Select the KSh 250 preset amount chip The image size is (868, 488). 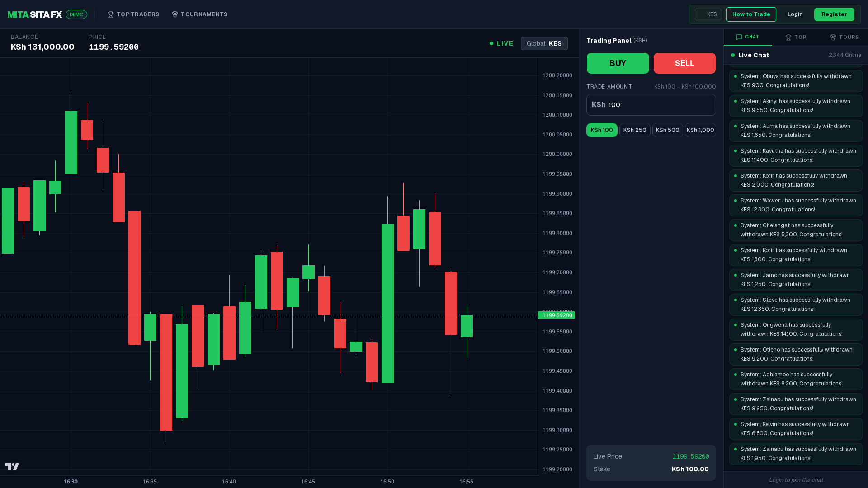click(x=635, y=130)
